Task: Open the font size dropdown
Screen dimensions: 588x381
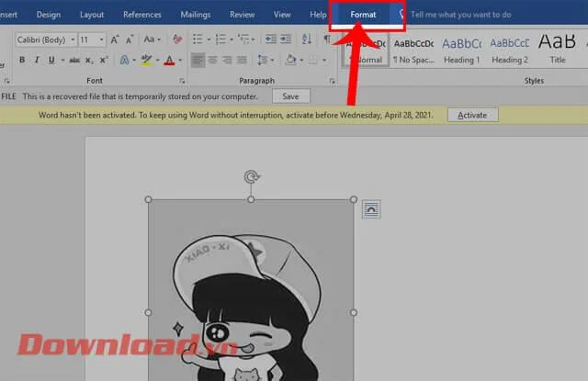Action: [99, 40]
